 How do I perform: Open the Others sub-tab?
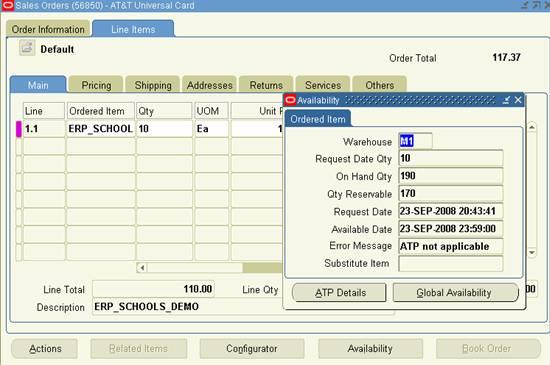(380, 85)
